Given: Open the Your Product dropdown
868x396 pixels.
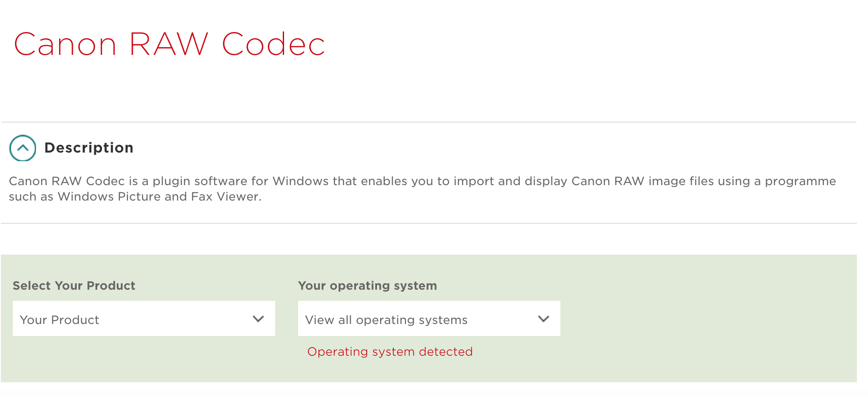Looking at the screenshot, I should pyautogui.click(x=144, y=318).
